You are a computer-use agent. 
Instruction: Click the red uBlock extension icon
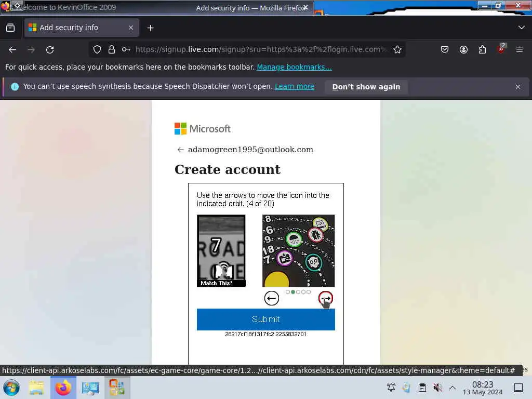pyautogui.click(x=501, y=49)
